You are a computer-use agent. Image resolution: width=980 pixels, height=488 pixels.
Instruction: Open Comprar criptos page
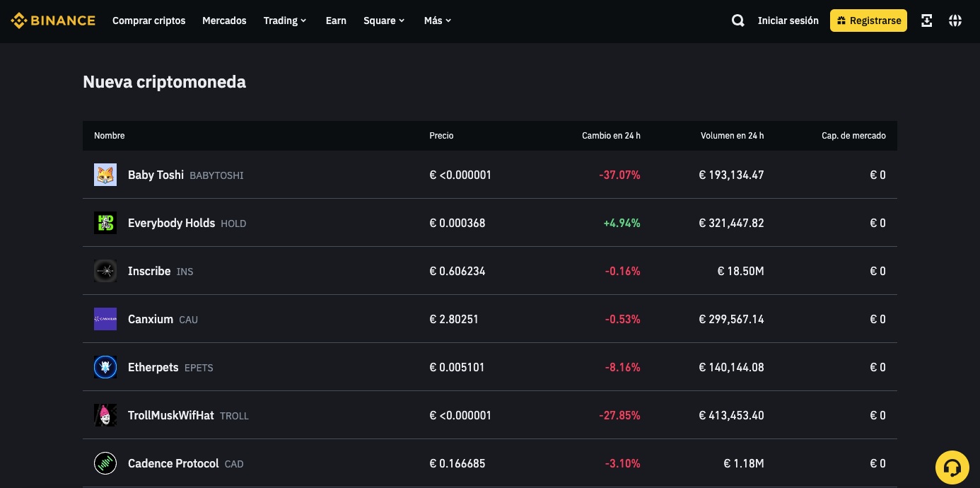click(x=148, y=21)
